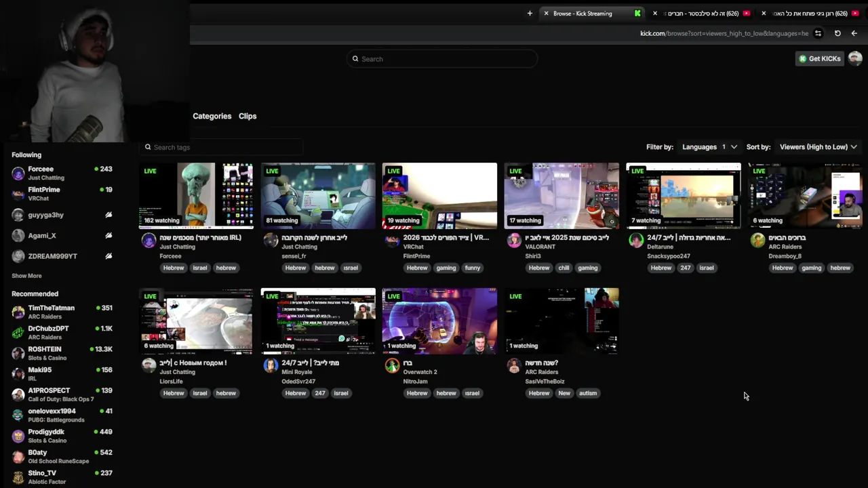The height and width of the screenshot is (488, 868).
Task: Click Abiotic Factor under Stino_TV
Action: coord(47,482)
